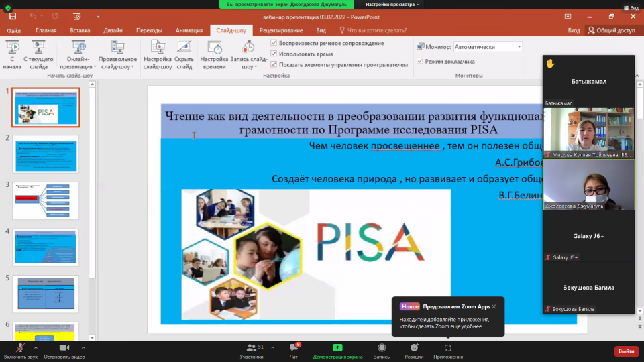Start slideshow 'С текущего слайда'
The image size is (644, 362).
coord(38,55)
